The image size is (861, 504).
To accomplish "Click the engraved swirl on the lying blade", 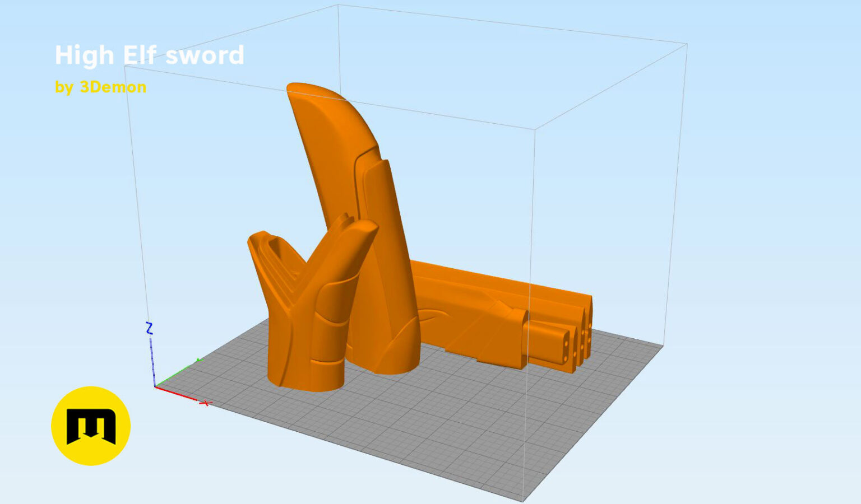I will 434,320.
